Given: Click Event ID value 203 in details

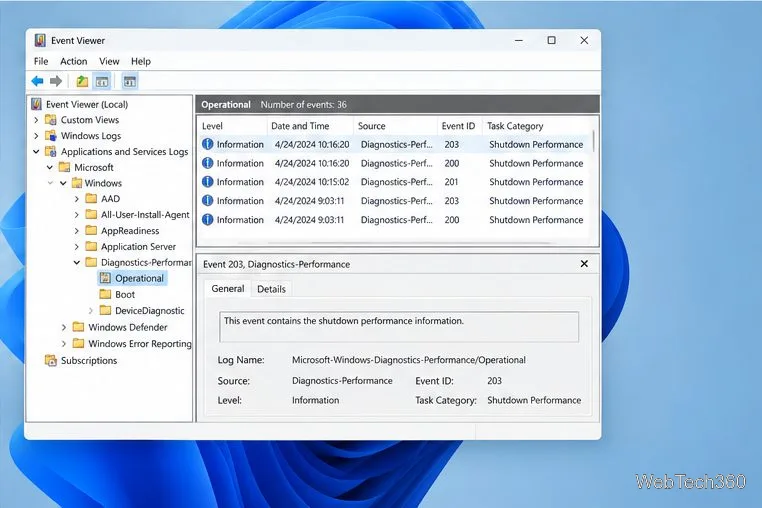Looking at the screenshot, I should [x=494, y=381].
